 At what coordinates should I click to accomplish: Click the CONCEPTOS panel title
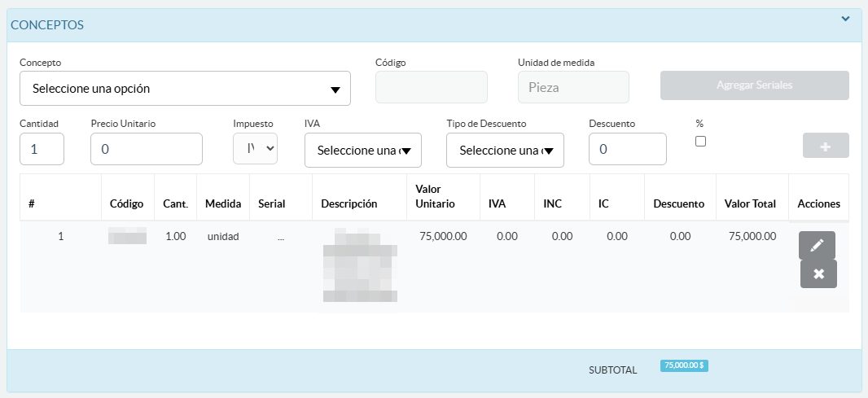[47, 24]
